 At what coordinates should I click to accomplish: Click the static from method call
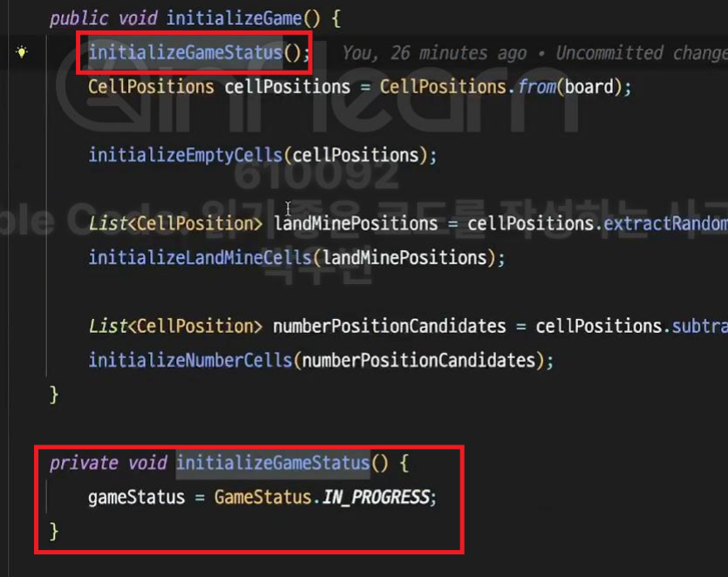click(x=537, y=87)
